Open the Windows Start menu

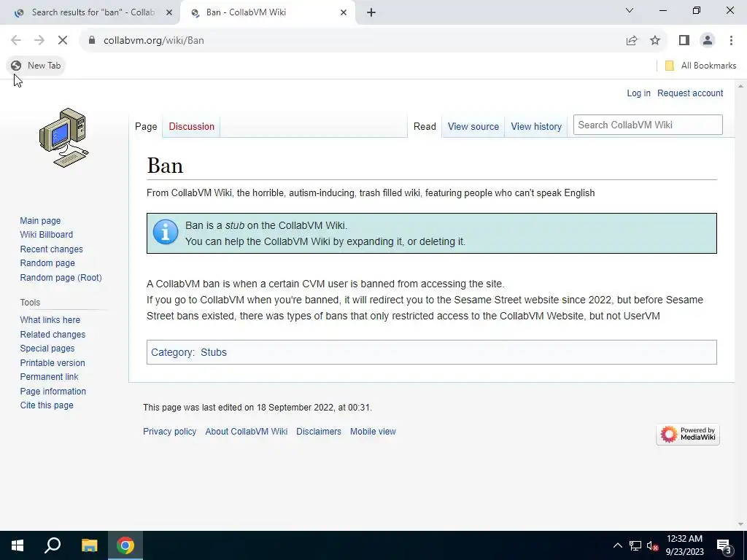tap(18, 545)
